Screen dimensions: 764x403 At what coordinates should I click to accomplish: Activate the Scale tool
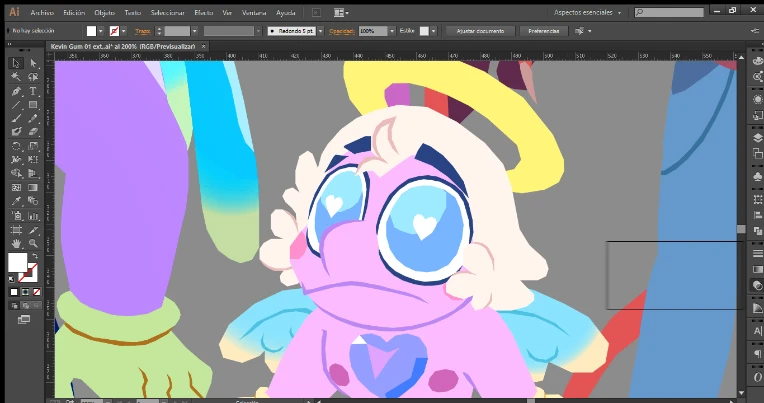[x=33, y=146]
